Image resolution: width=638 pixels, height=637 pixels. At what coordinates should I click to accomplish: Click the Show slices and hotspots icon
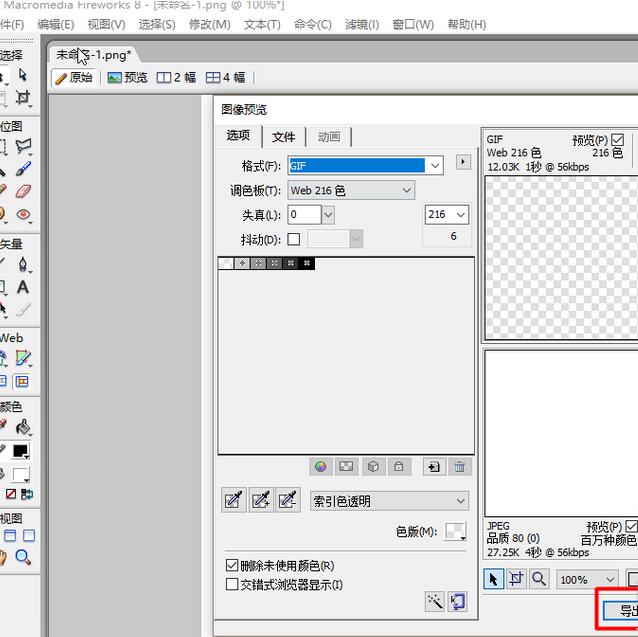click(22, 382)
